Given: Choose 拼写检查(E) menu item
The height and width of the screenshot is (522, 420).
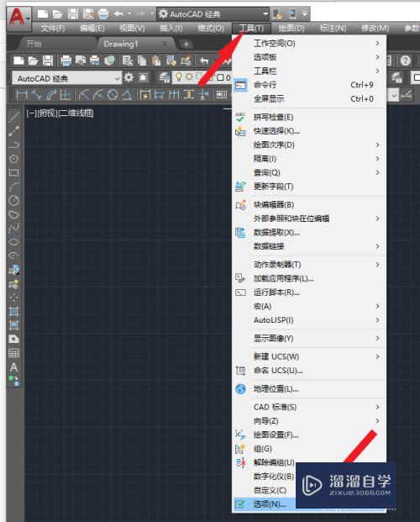Looking at the screenshot, I should pos(309,117).
